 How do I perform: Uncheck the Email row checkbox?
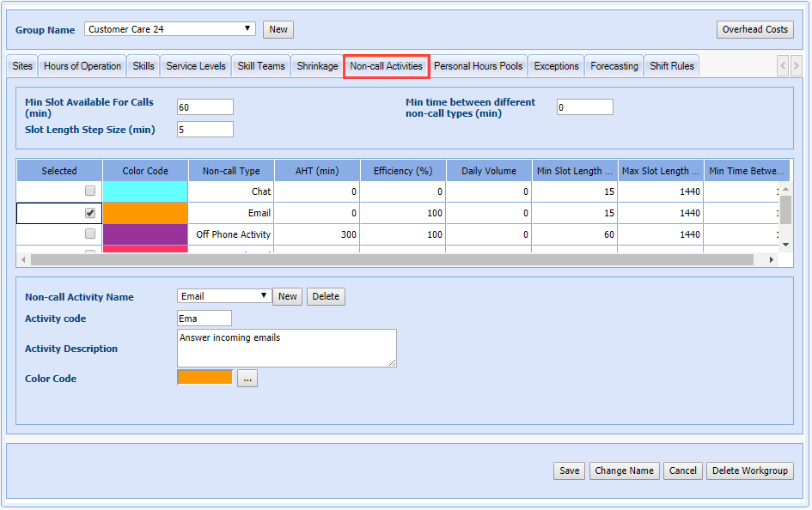click(x=90, y=213)
